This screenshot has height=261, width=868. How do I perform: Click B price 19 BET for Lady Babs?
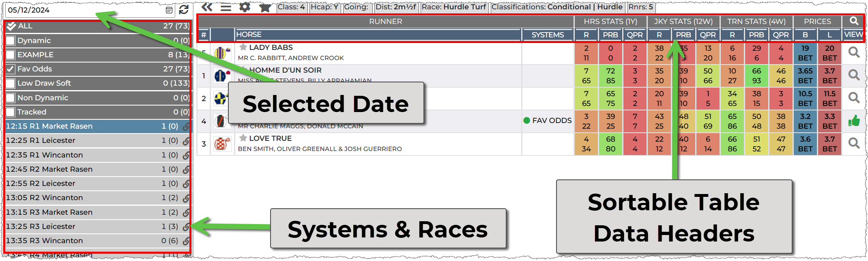tap(805, 53)
